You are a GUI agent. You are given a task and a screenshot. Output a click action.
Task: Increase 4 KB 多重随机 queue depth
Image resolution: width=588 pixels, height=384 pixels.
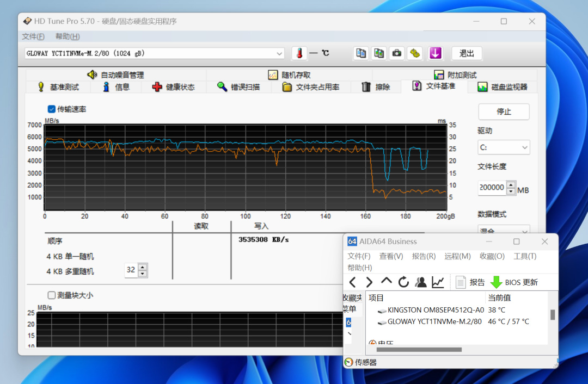(x=143, y=267)
